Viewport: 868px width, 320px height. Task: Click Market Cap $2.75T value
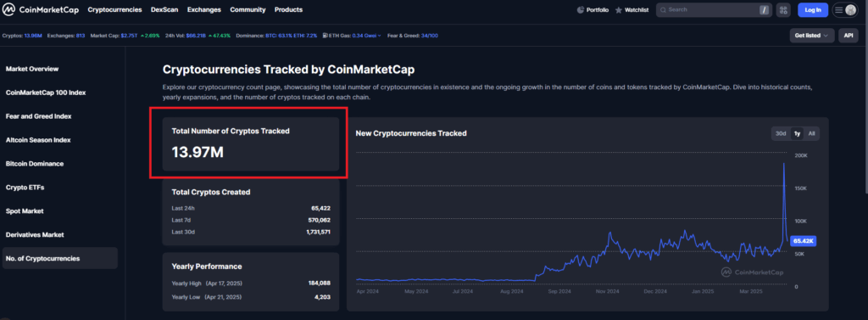(128, 36)
